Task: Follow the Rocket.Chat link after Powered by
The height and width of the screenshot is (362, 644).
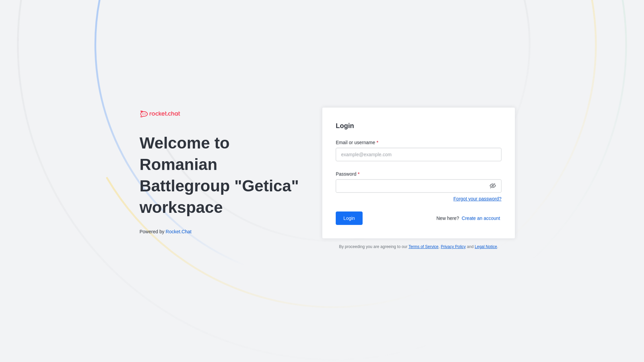Action: coord(178,232)
